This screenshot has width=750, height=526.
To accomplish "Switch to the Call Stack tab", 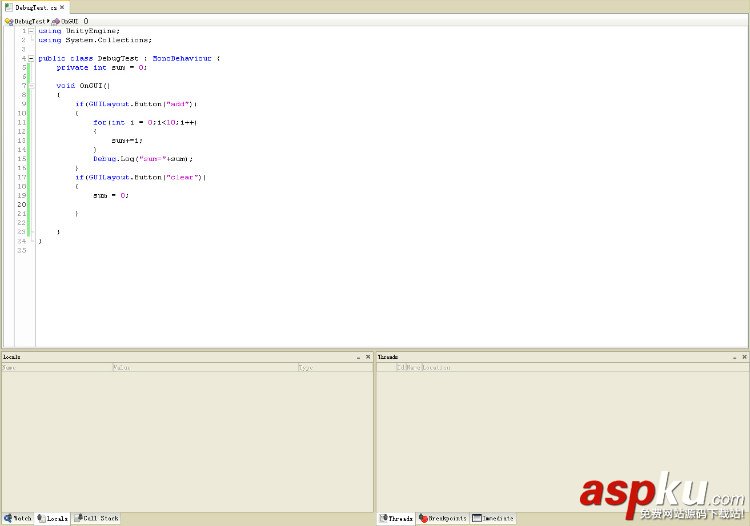I will [96, 518].
